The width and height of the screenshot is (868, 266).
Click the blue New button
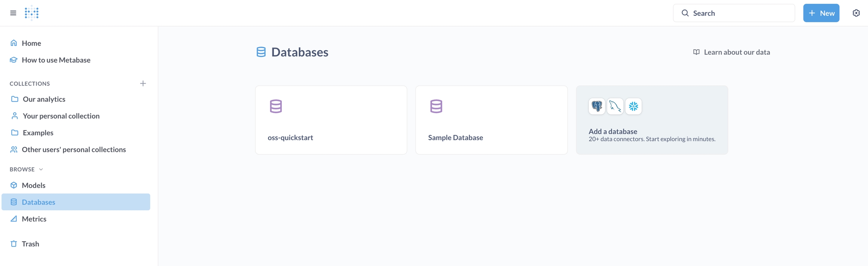[821, 13]
